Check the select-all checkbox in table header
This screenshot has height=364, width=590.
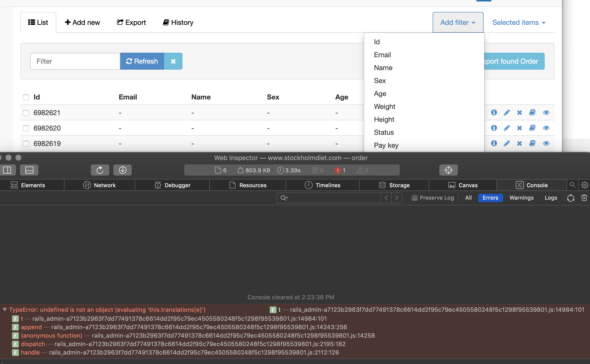[x=26, y=97]
